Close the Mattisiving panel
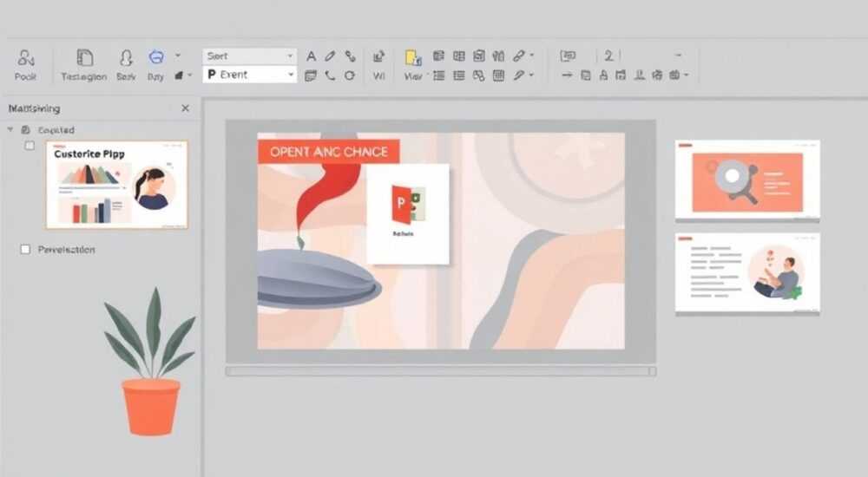 186,108
